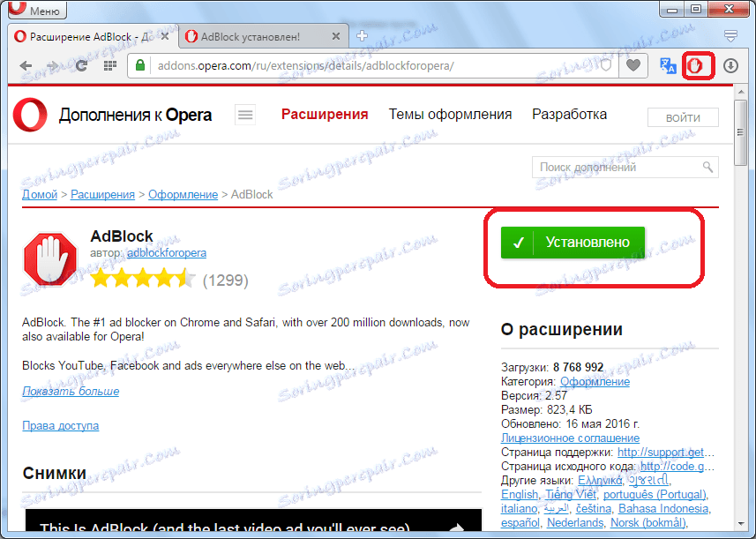The image size is (756, 539).
Task: Open the adblockforopera author link
Action: point(166,253)
